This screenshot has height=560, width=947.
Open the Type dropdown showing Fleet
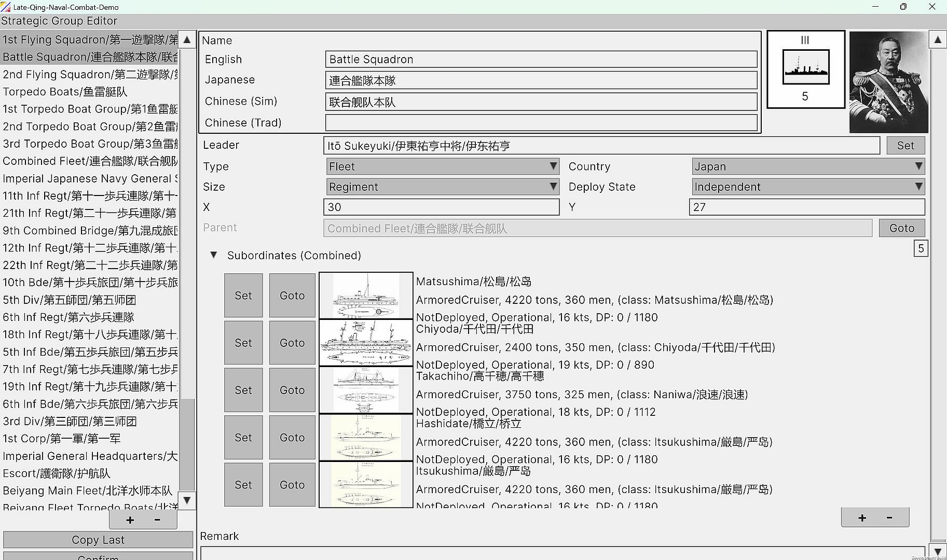[443, 166]
